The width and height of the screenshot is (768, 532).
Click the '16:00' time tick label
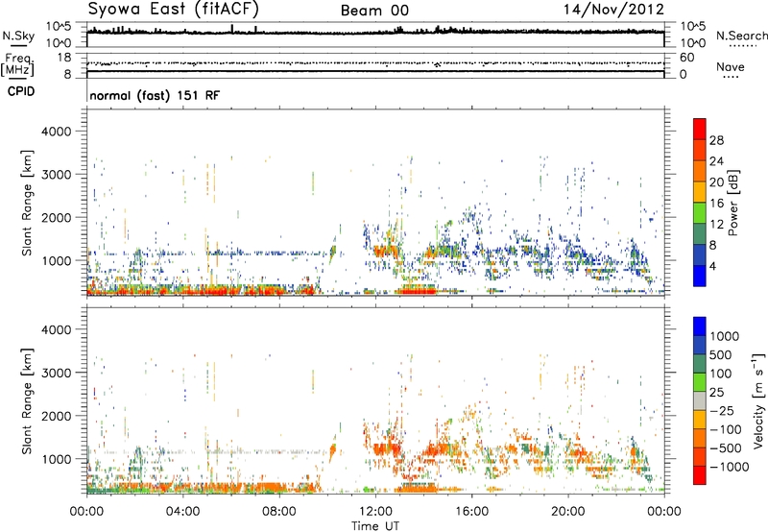pyautogui.click(x=471, y=512)
